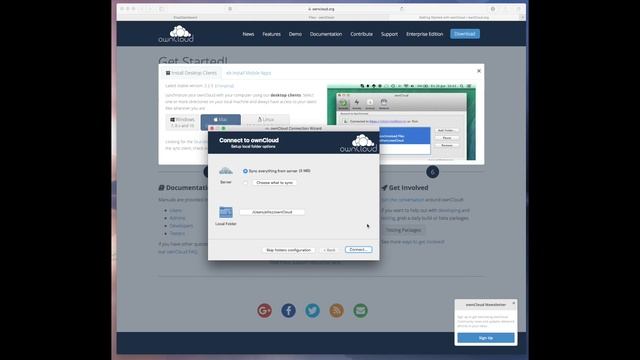Click the local folder path button
The image size is (640, 360).
[x=272, y=212]
